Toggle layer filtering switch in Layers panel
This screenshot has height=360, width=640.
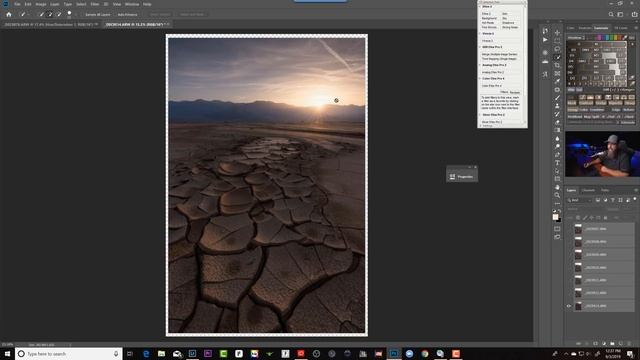(635, 199)
